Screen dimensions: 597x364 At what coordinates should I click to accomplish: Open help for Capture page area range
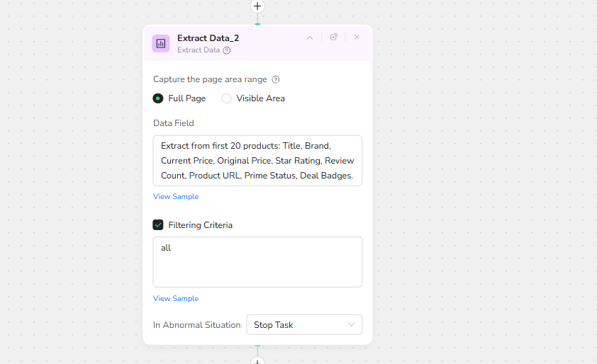(276, 80)
